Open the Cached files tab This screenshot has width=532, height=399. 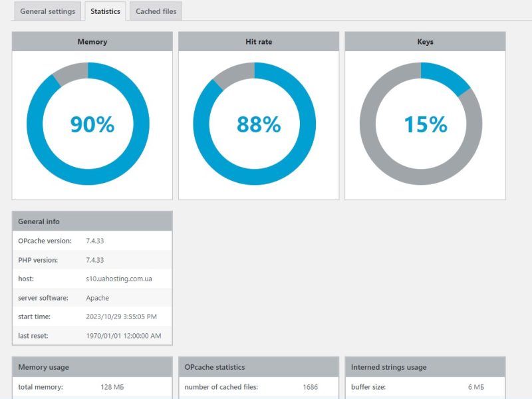[156, 11]
